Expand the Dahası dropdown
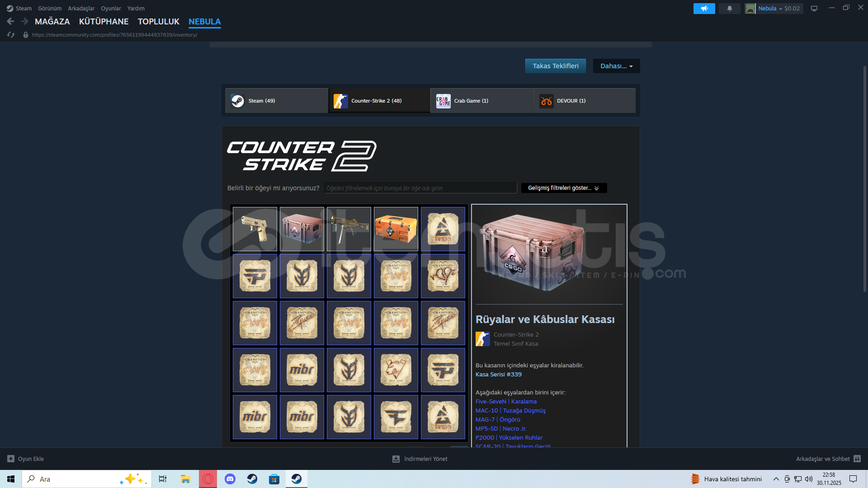 coord(616,66)
